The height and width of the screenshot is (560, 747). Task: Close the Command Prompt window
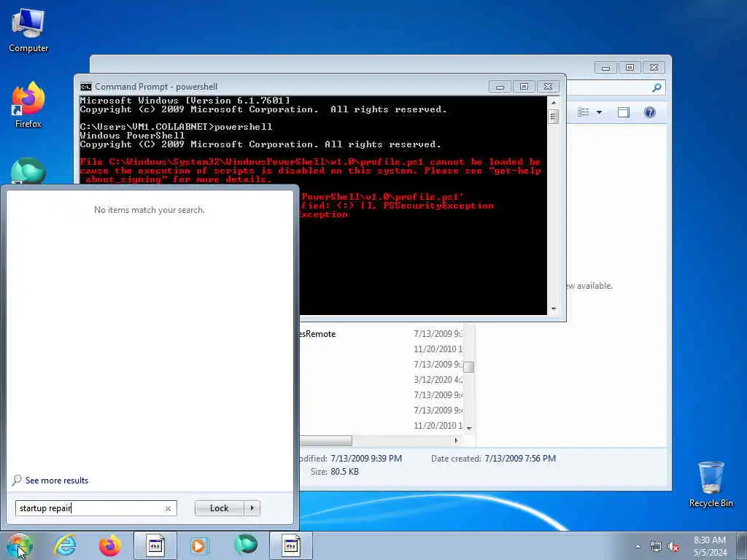549,87
